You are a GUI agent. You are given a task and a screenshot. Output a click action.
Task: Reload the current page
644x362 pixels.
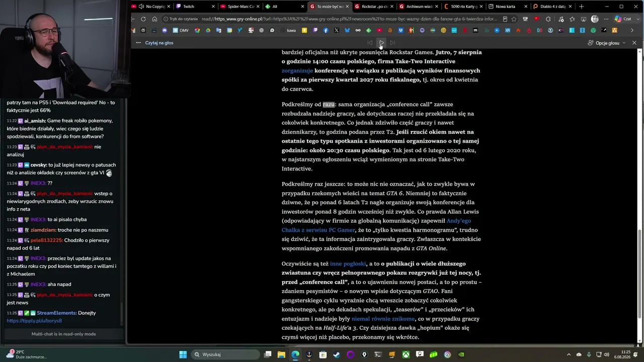143,19
